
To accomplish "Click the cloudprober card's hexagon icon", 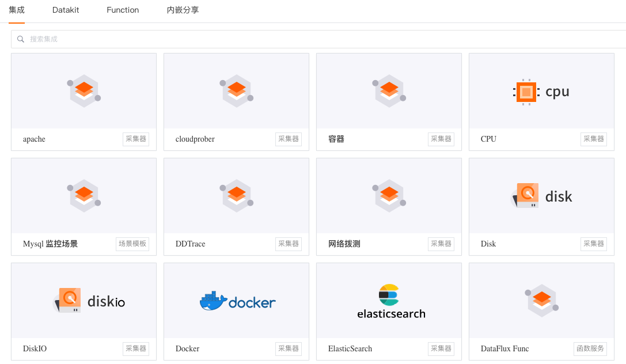I will tap(236, 91).
